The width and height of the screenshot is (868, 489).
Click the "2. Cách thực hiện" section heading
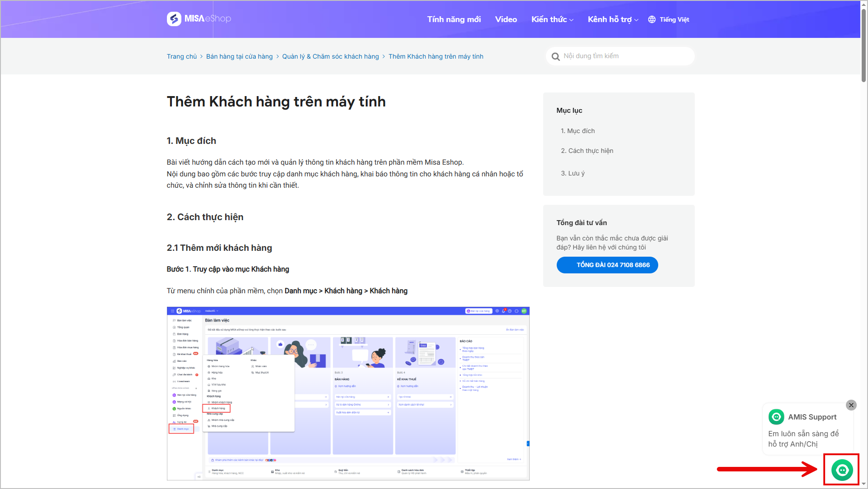pyautogui.click(x=205, y=217)
